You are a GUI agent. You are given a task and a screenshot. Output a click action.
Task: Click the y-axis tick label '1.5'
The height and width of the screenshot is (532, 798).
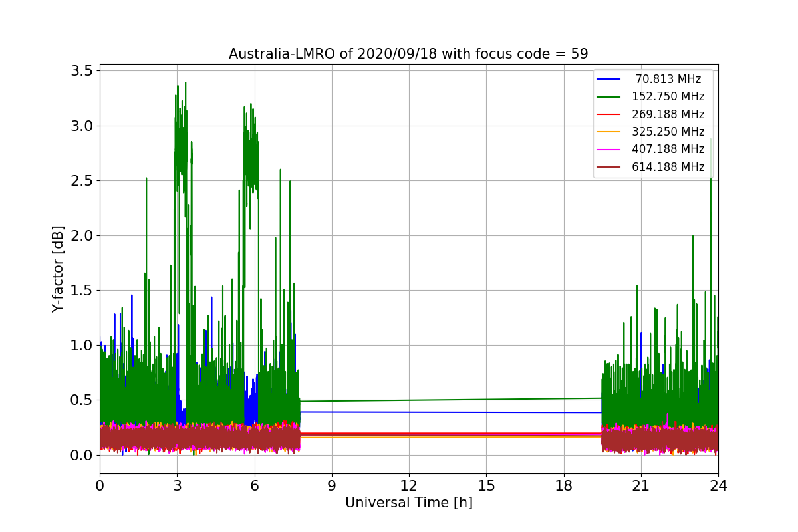click(82, 291)
